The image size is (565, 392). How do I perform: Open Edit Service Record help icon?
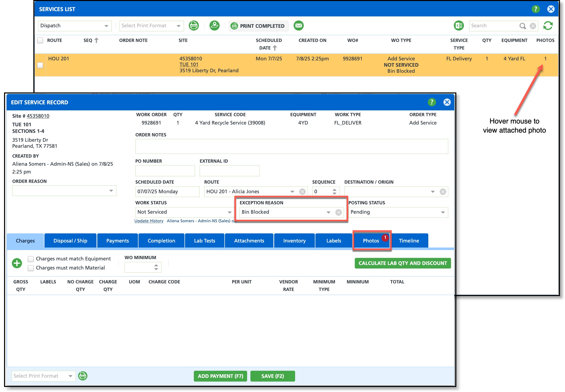click(432, 102)
